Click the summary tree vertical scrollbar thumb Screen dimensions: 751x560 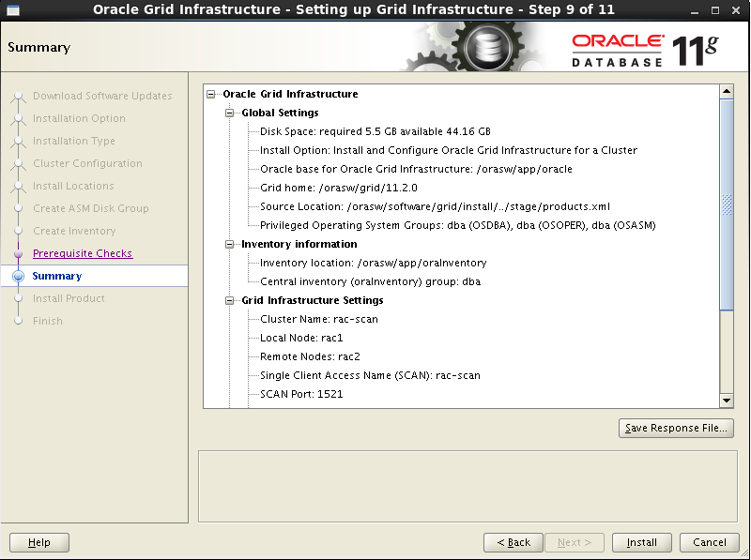point(727,204)
